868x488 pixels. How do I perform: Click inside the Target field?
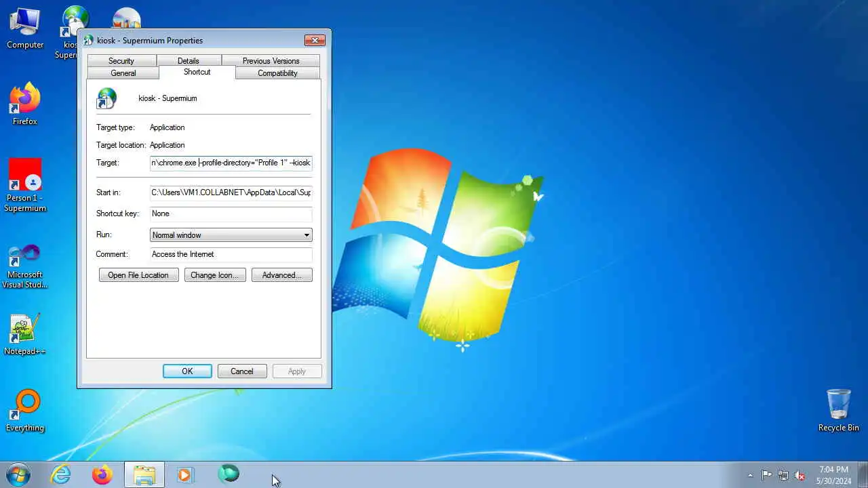[231, 163]
